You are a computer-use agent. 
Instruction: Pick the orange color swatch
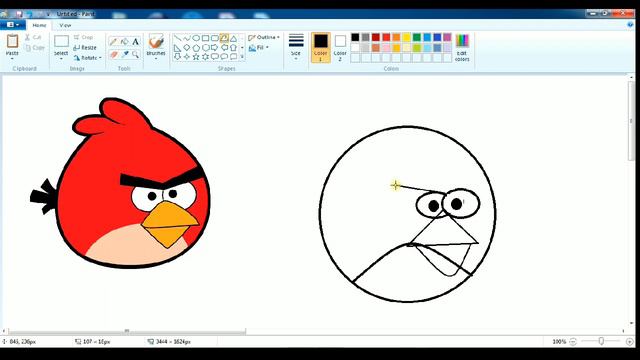396,38
